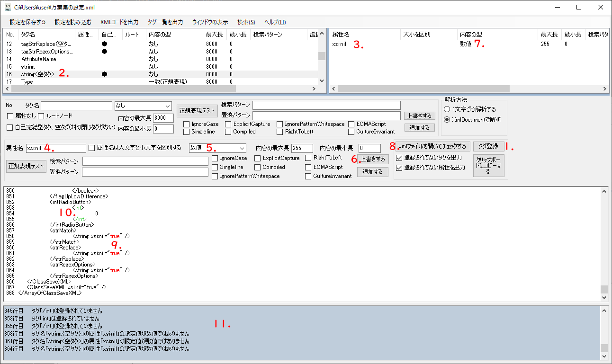The width and height of the screenshot is (612, 364).
Task: Click the app icon in title bar
Action: [x=8, y=7]
